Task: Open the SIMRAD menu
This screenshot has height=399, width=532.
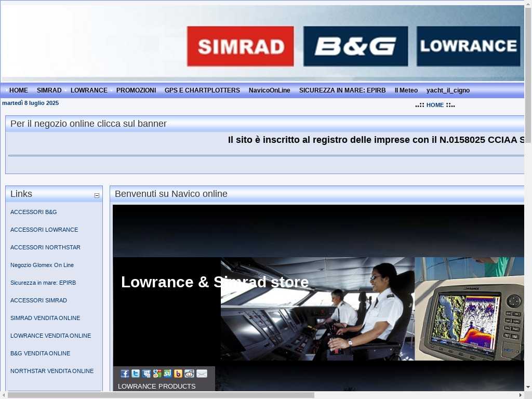Action: 49,90
